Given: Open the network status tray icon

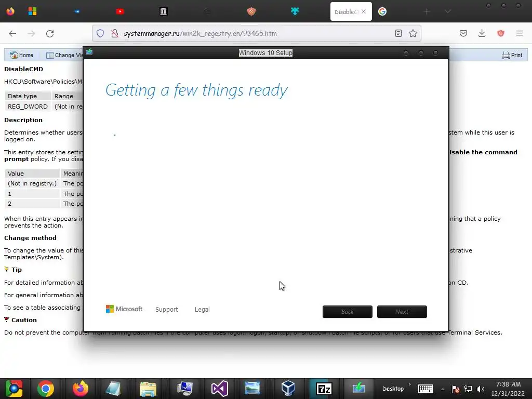Looking at the screenshot, I should click(468, 389).
